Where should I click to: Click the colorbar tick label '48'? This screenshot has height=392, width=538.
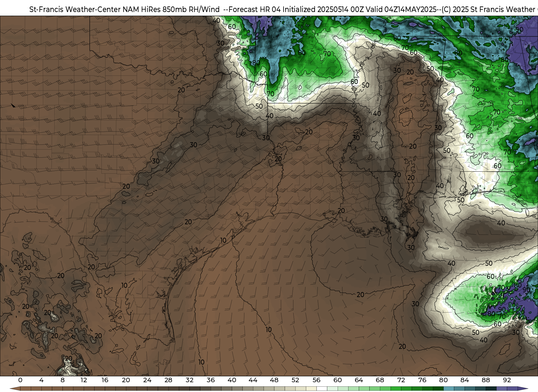click(x=274, y=380)
